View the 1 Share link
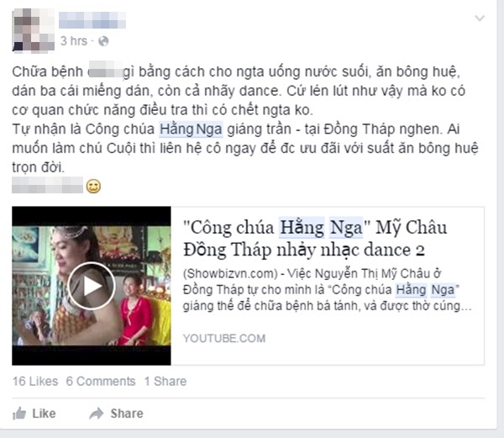The width and height of the screenshot is (504, 438). pos(165,381)
